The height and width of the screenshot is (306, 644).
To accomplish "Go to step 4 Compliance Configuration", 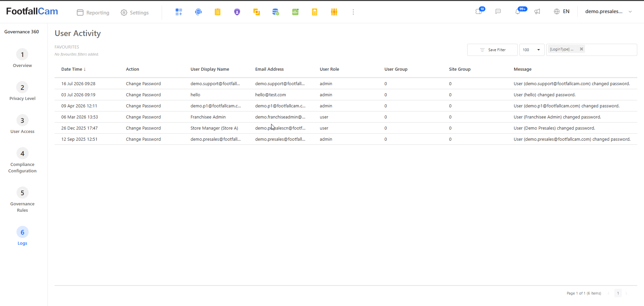I will (22, 161).
